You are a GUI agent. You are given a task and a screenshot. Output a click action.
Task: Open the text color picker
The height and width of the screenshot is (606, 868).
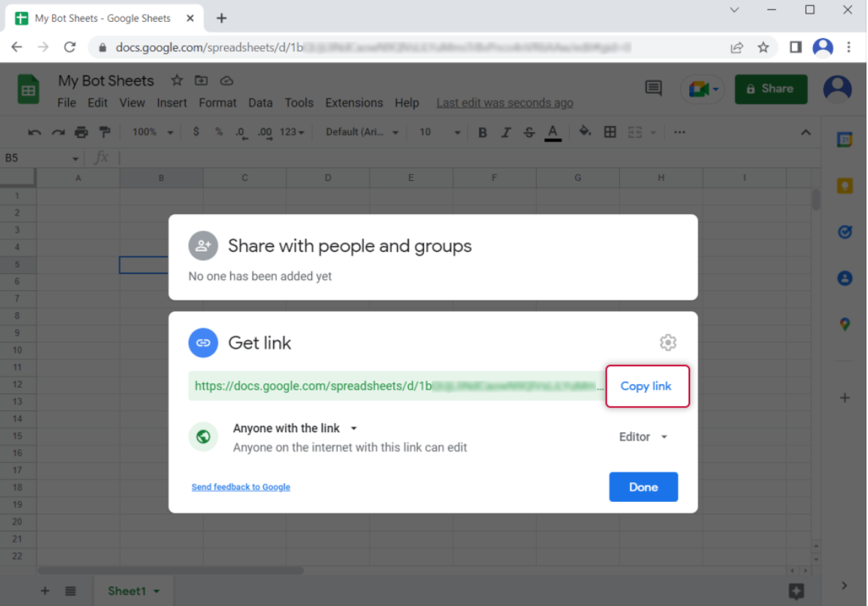point(553,133)
